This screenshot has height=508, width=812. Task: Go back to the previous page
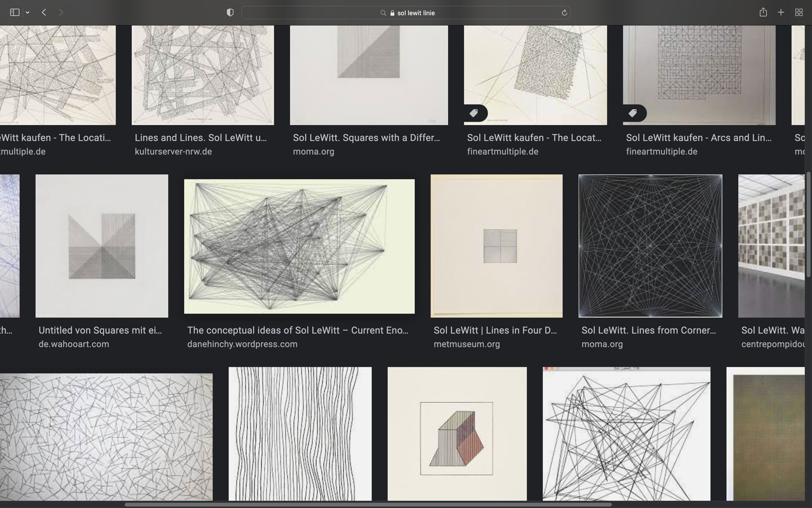[44, 13]
